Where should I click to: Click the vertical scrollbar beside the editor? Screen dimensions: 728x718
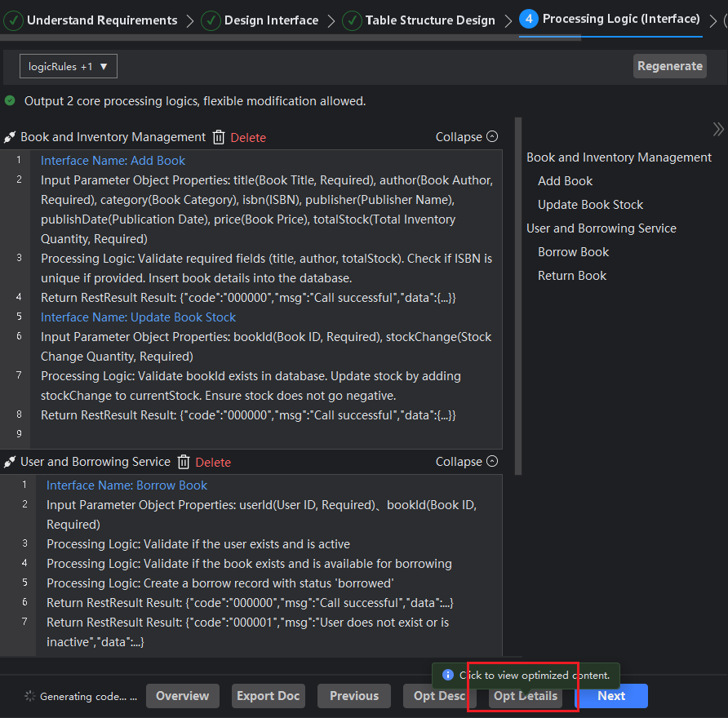click(517, 294)
